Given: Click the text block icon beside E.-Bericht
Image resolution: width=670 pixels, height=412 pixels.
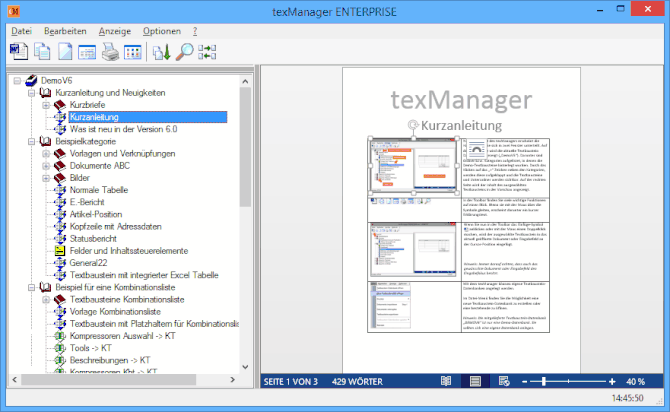Looking at the screenshot, I should coord(60,202).
